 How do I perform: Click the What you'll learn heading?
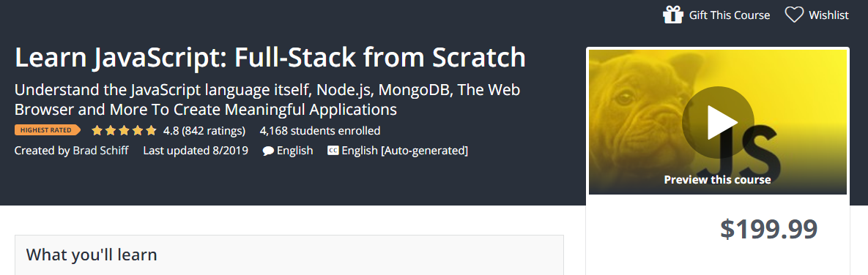[x=92, y=255]
